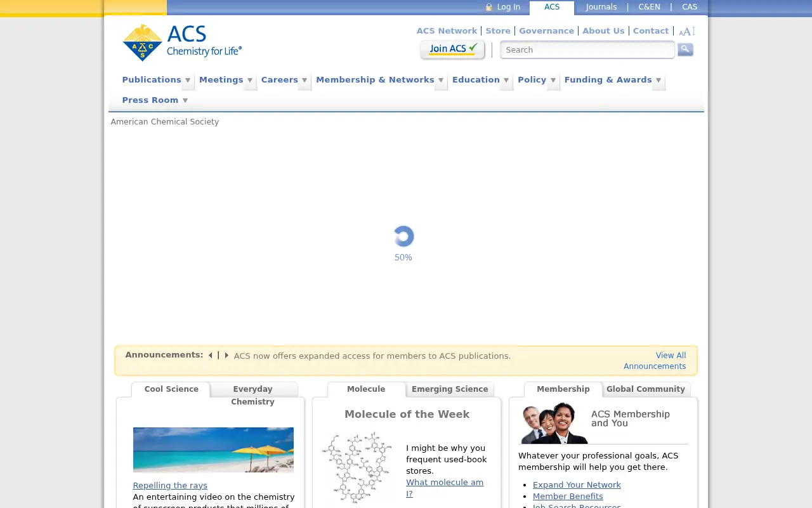812x508 pixels.
Task: Open the Expand Your Network link
Action: click(x=577, y=485)
